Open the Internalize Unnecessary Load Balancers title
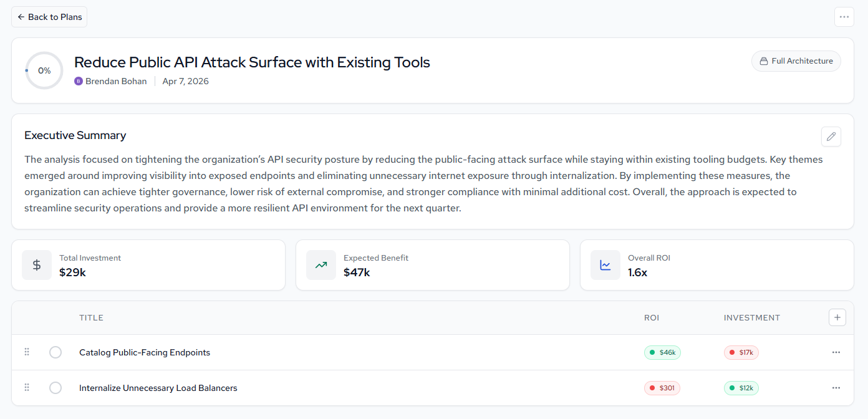 [x=158, y=388]
